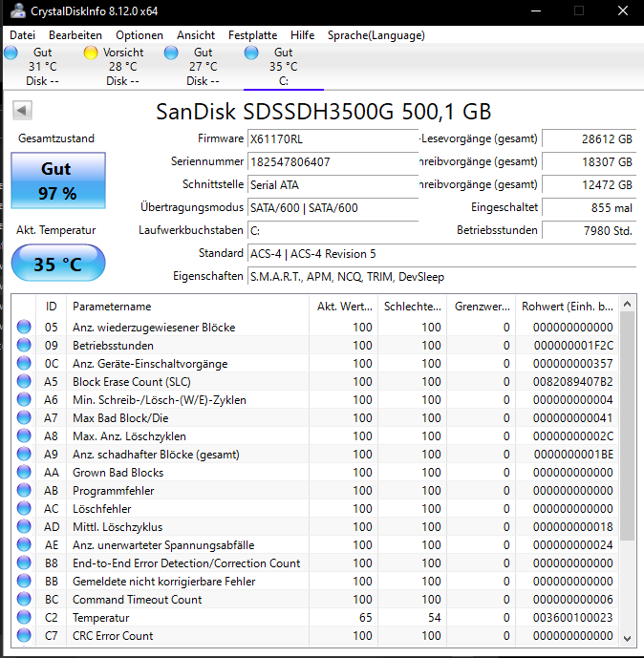644x658 pixels.
Task: Click the Eigenschaften field S.M.A.R.T., APM
Action: tap(441, 277)
